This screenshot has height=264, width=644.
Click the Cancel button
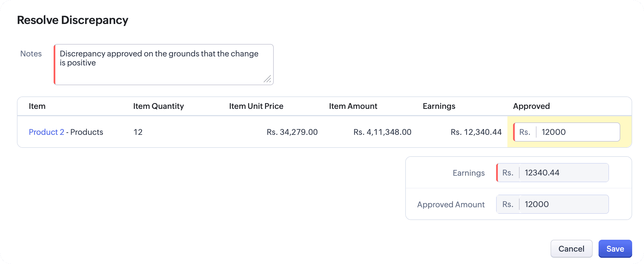[571, 248]
